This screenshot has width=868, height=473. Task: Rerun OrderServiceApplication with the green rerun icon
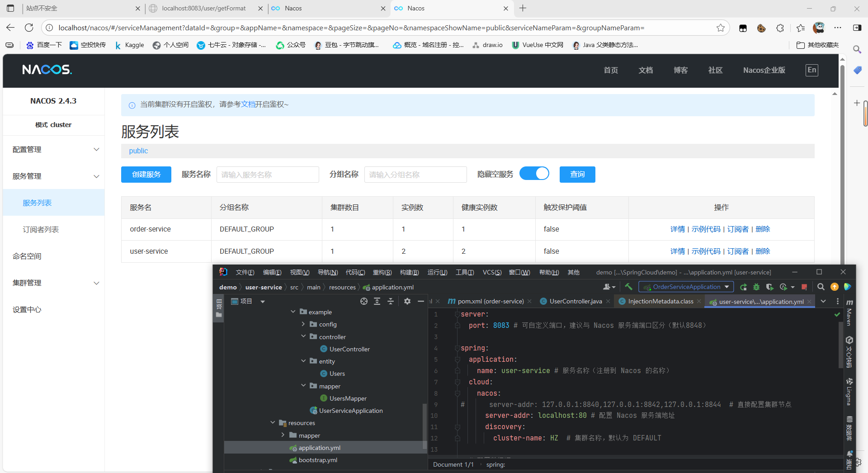pos(743,287)
